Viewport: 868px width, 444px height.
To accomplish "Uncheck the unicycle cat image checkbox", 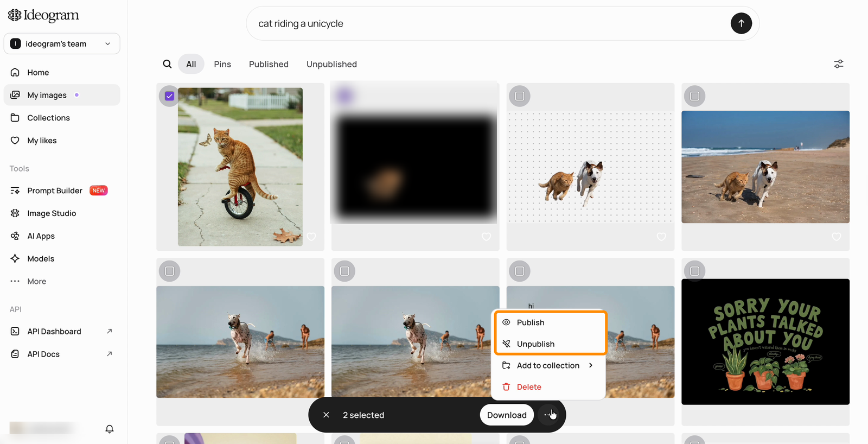I will (170, 96).
